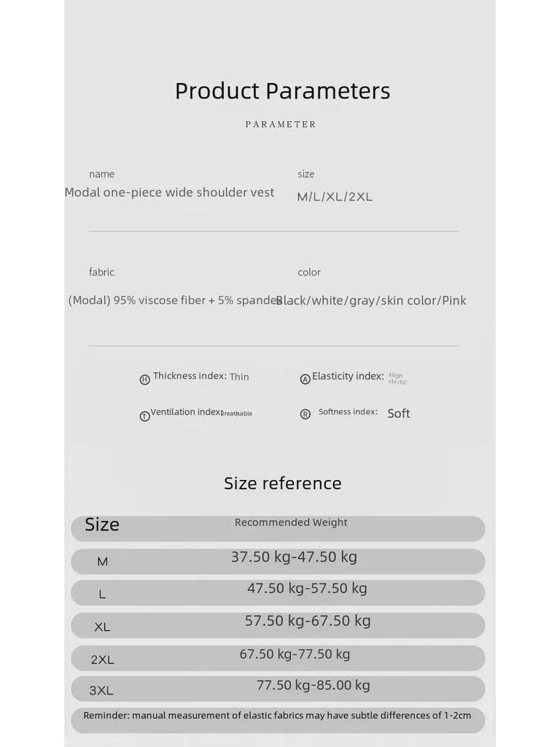The image size is (560, 747).
Task: Click the size options text M/L/XL/2XL
Action: pos(335,197)
